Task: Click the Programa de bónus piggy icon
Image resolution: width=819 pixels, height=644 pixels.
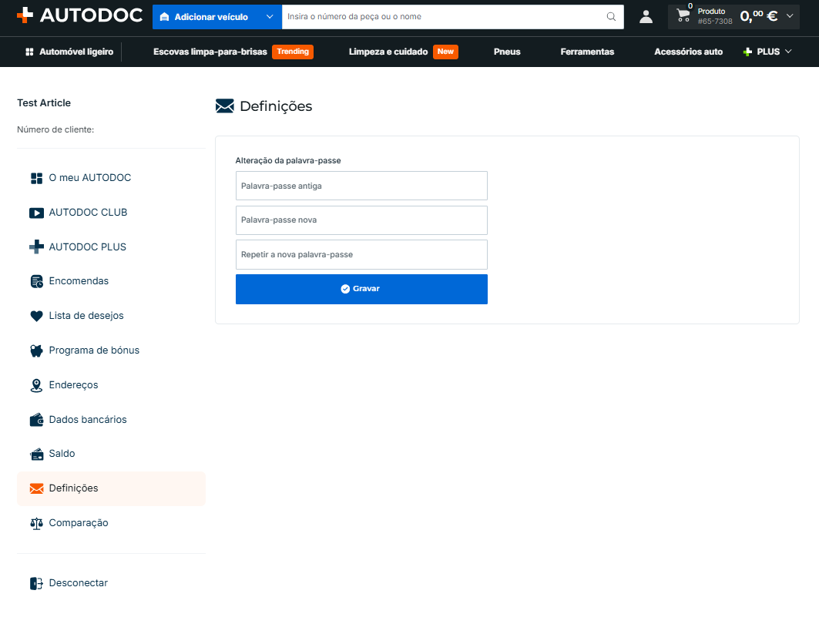Action: [x=36, y=351]
